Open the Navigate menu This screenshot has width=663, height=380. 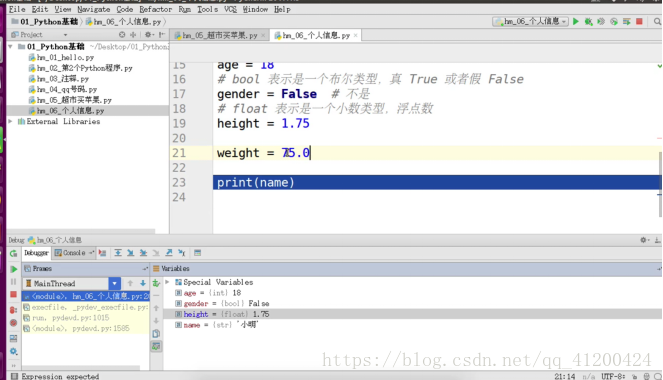tap(93, 9)
